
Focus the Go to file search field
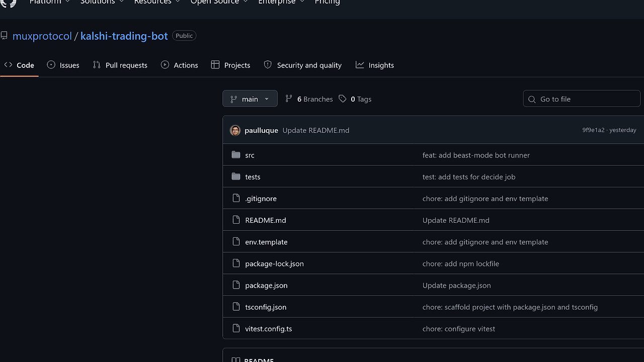tap(582, 99)
